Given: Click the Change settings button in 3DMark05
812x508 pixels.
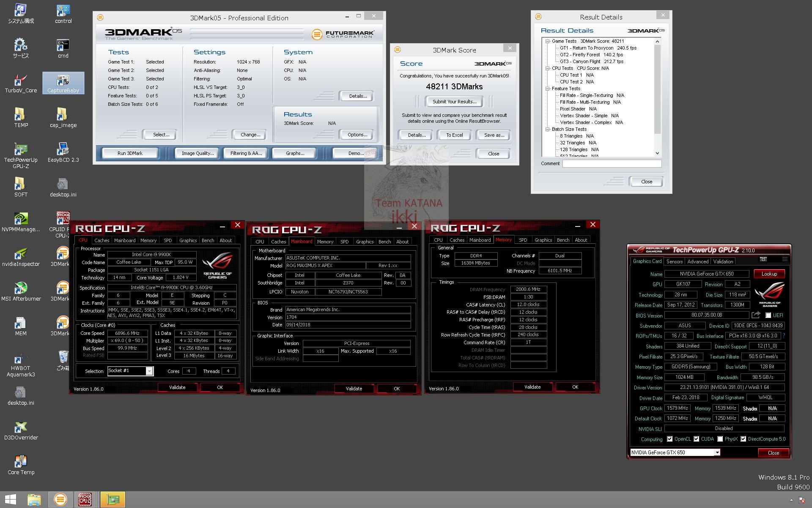Looking at the screenshot, I should coord(250,135).
